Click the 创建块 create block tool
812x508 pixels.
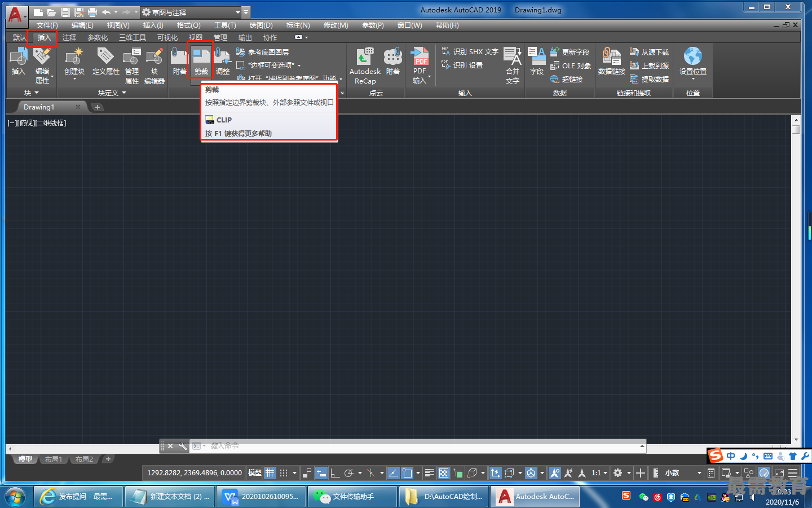pyautogui.click(x=74, y=63)
